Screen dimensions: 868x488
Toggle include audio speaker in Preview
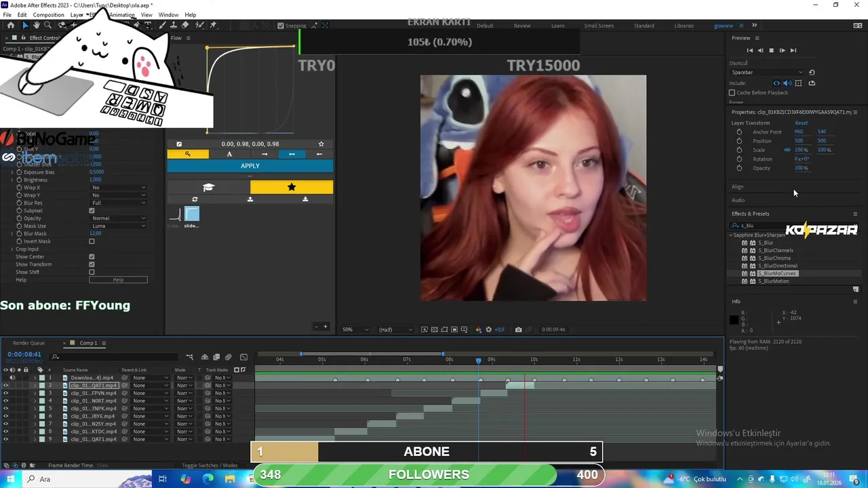click(x=787, y=83)
